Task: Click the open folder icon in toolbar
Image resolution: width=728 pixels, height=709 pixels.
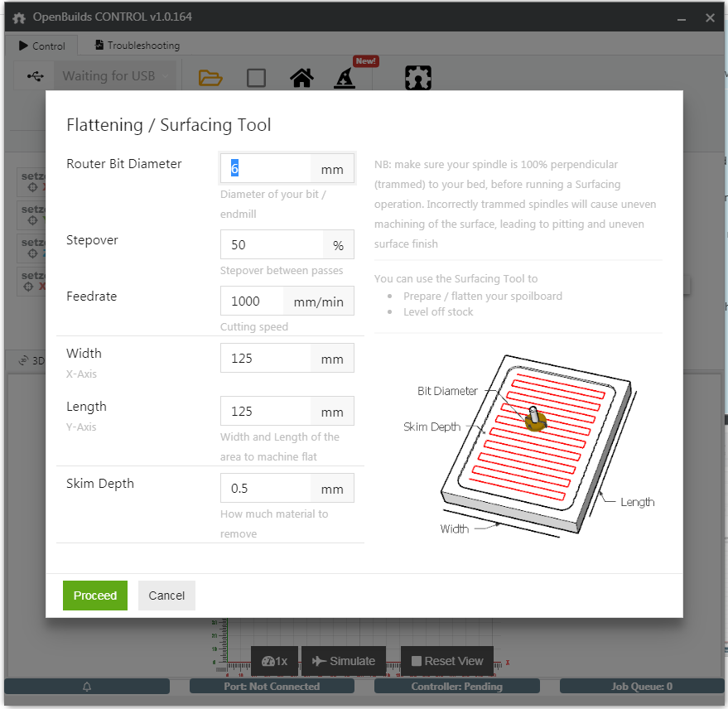Action: 210,78
